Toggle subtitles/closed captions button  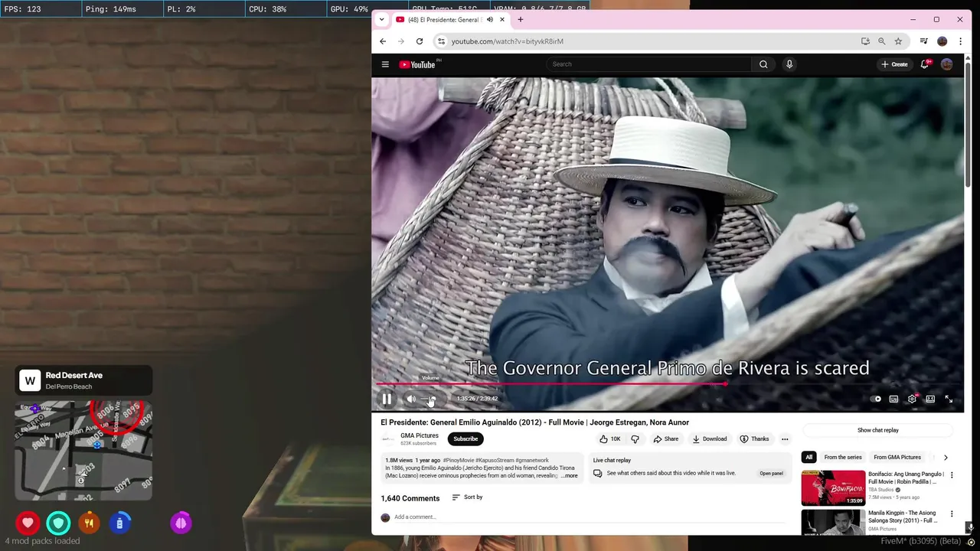[893, 399]
